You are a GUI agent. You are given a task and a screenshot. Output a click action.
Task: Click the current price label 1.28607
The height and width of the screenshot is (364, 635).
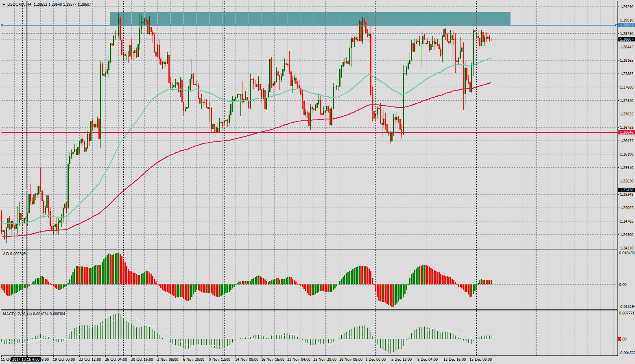click(626, 39)
